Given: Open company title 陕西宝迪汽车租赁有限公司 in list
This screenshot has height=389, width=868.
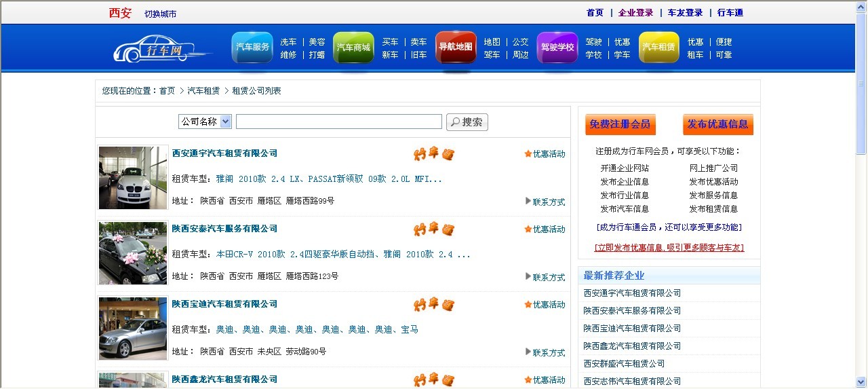Looking at the screenshot, I should [x=224, y=304].
